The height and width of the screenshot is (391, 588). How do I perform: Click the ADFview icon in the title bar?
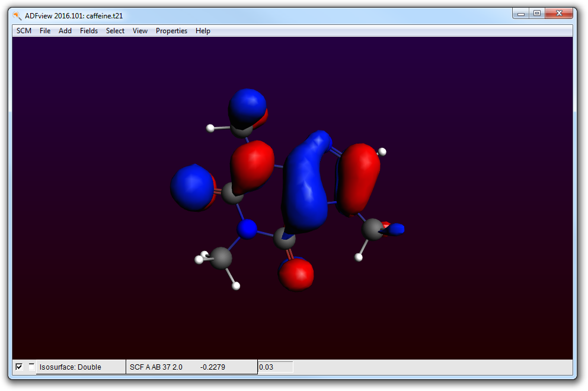(17, 16)
